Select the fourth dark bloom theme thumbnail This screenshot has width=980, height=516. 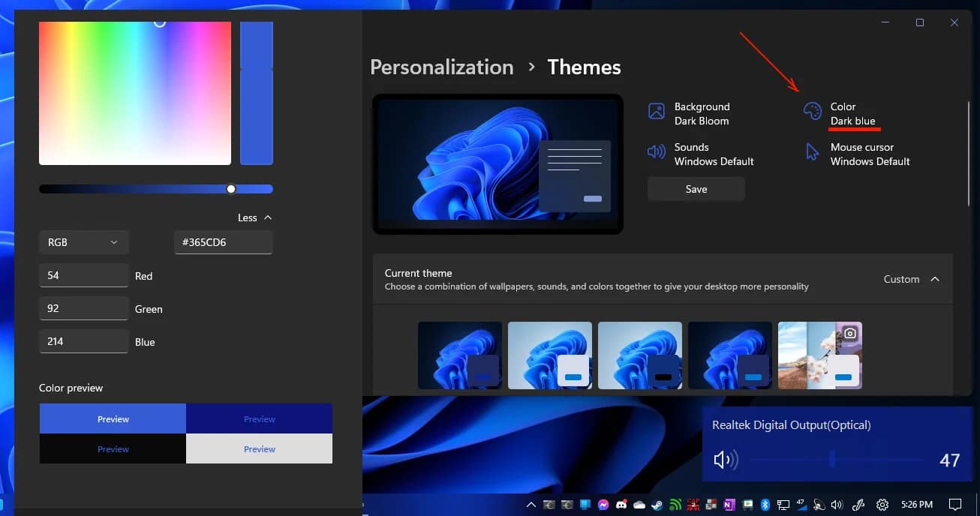click(730, 355)
